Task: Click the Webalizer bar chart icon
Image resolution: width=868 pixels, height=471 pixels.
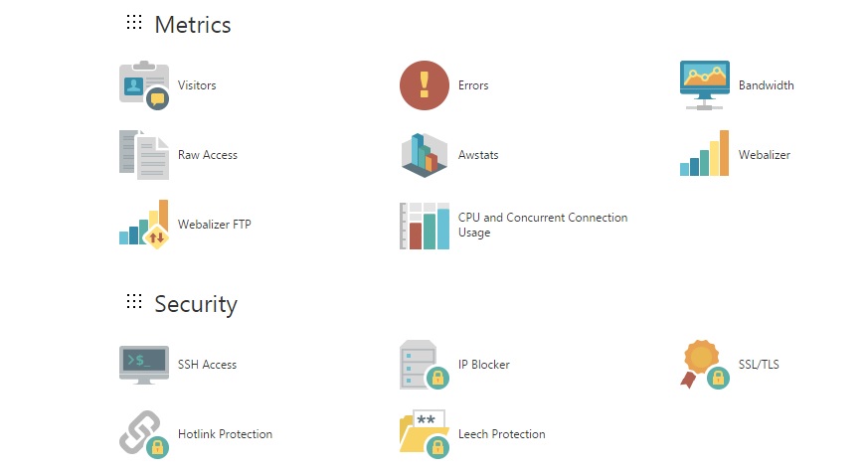Action: click(x=705, y=155)
